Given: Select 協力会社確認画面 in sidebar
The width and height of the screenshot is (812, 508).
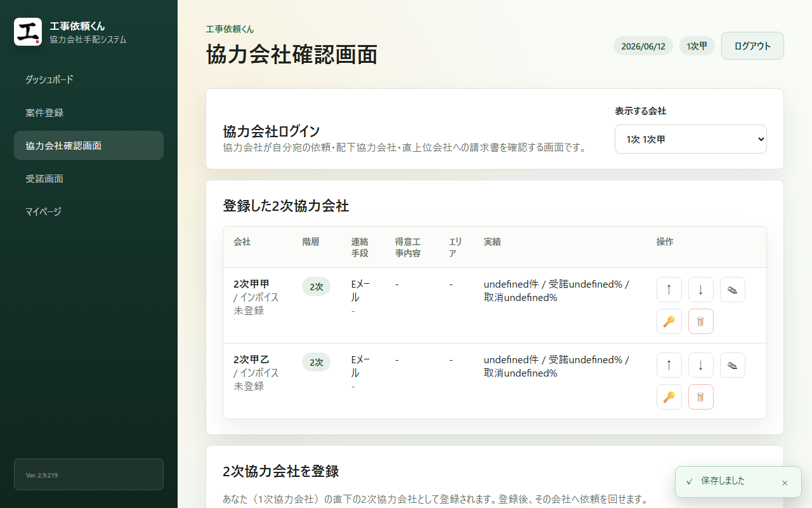Looking at the screenshot, I should pos(89,145).
